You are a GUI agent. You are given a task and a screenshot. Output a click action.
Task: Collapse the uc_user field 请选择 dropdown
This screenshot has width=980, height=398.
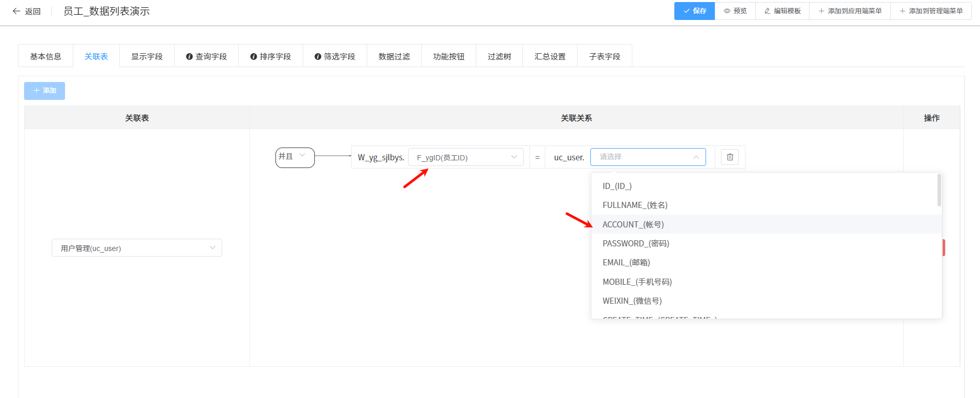pos(648,157)
